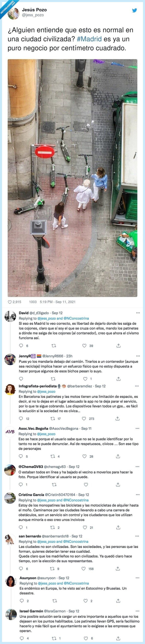
Task: Expand the options menu on JennyR's tweet
Action: point(138,356)
